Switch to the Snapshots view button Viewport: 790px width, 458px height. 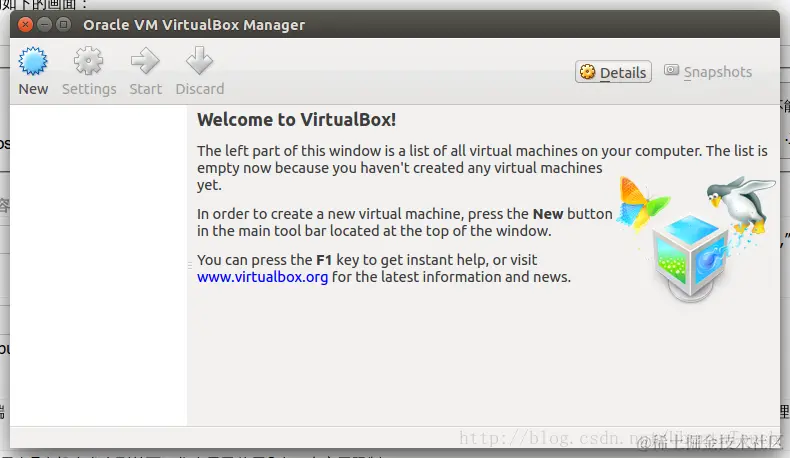click(708, 72)
